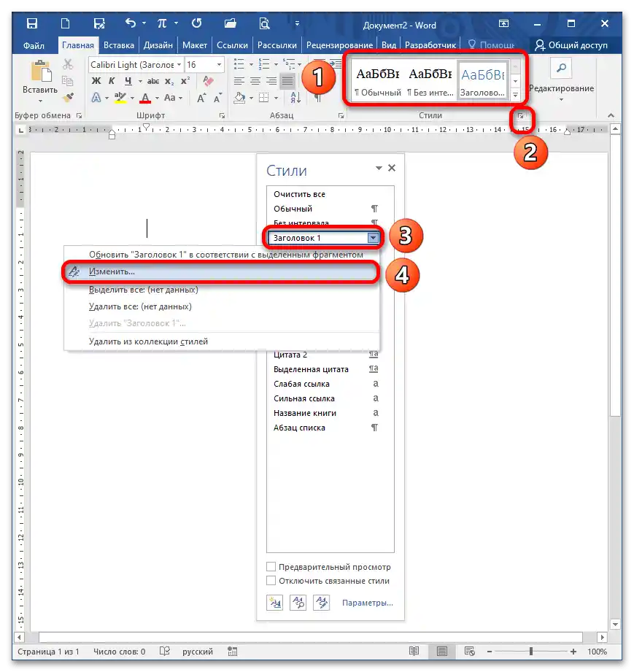Screen dimensions: 634x672
Task: Paste using Вставить button
Action: pos(40,82)
